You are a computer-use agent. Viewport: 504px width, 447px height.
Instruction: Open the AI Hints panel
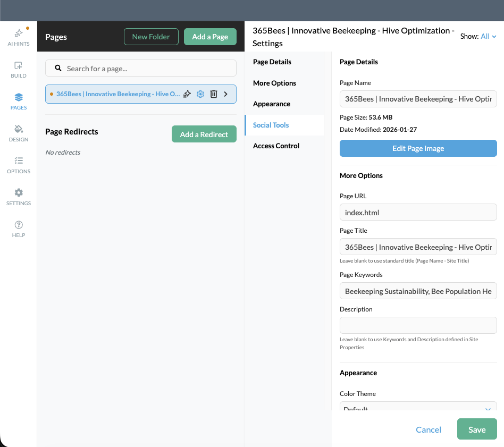(18, 37)
